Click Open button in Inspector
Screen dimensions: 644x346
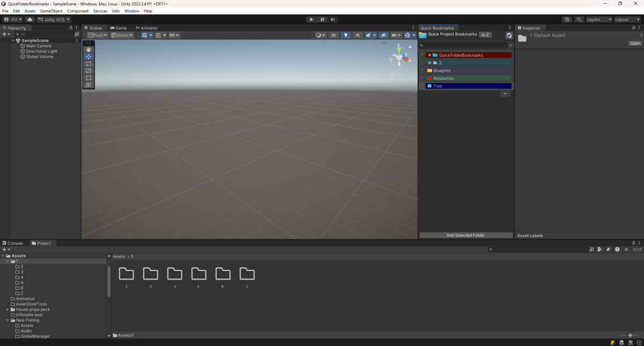click(x=635, y=43)
